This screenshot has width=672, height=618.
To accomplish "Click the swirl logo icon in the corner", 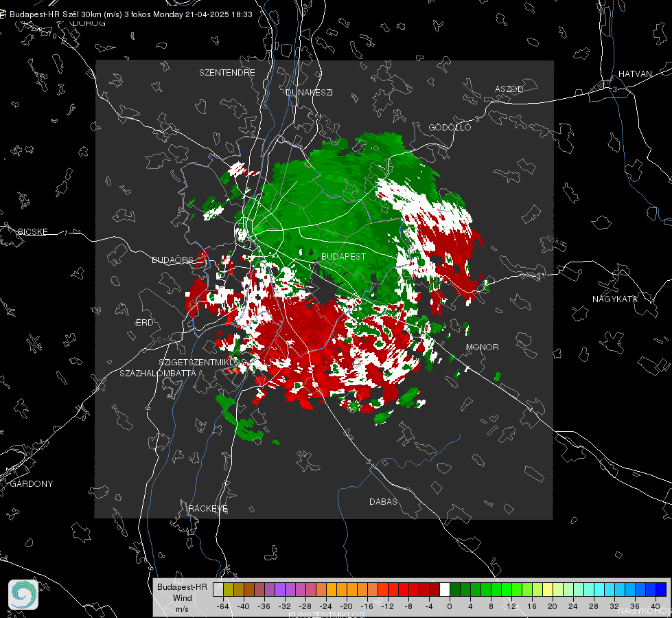I will (23, 595).
